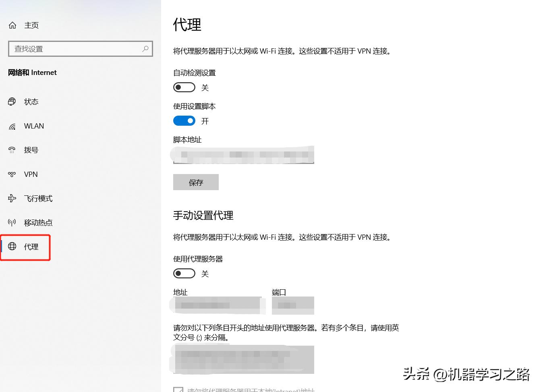Turn off the 使用设置脚本 switch
Viewport: 541px width, 392px height.
pyautogui.click(x=184, y=120)
